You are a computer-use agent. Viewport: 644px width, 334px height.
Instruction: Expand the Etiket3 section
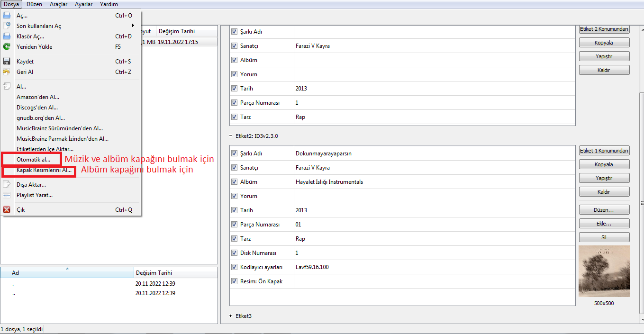[230, 316]
